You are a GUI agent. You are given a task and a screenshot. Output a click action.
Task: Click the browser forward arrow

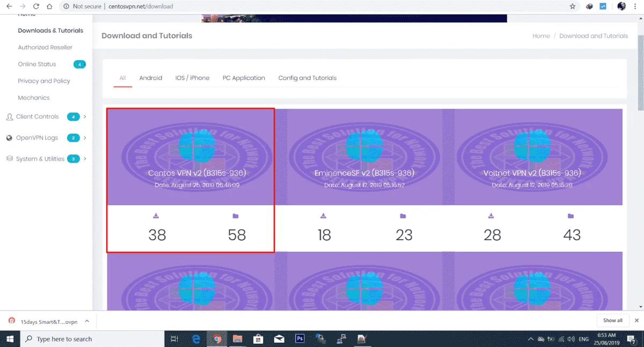[x=23, y=6]
